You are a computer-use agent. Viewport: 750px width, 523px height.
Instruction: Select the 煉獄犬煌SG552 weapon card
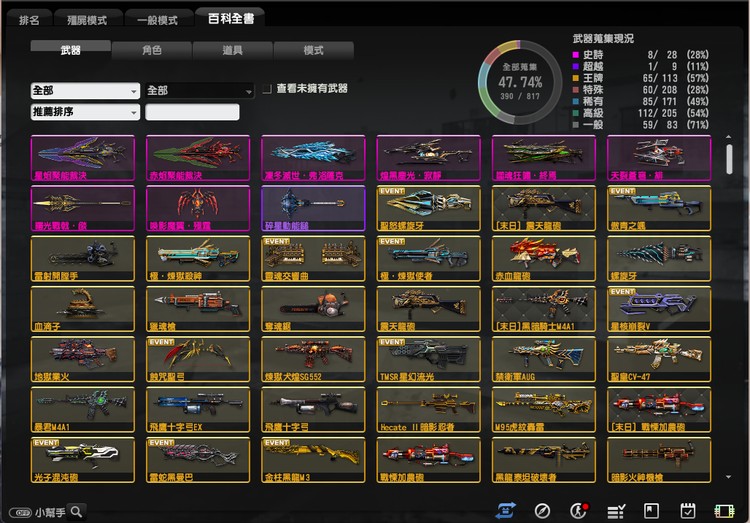[x=313, y=360]
